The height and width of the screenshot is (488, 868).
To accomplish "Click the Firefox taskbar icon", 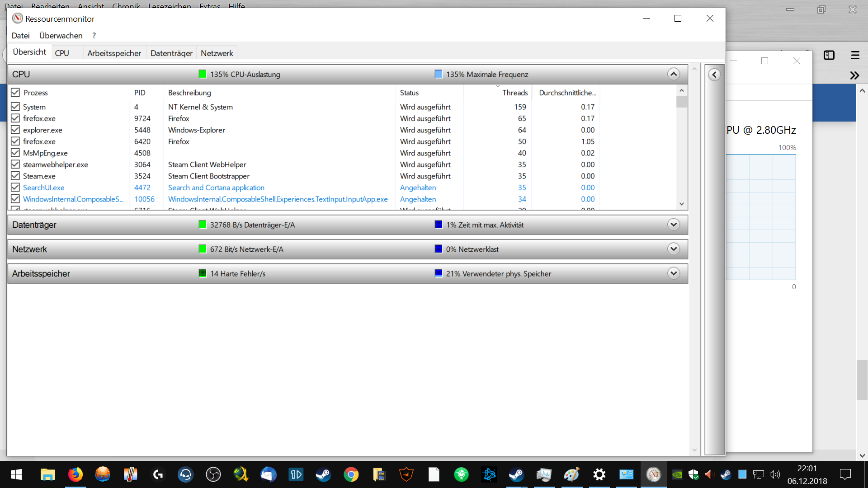I will point(75,474).
